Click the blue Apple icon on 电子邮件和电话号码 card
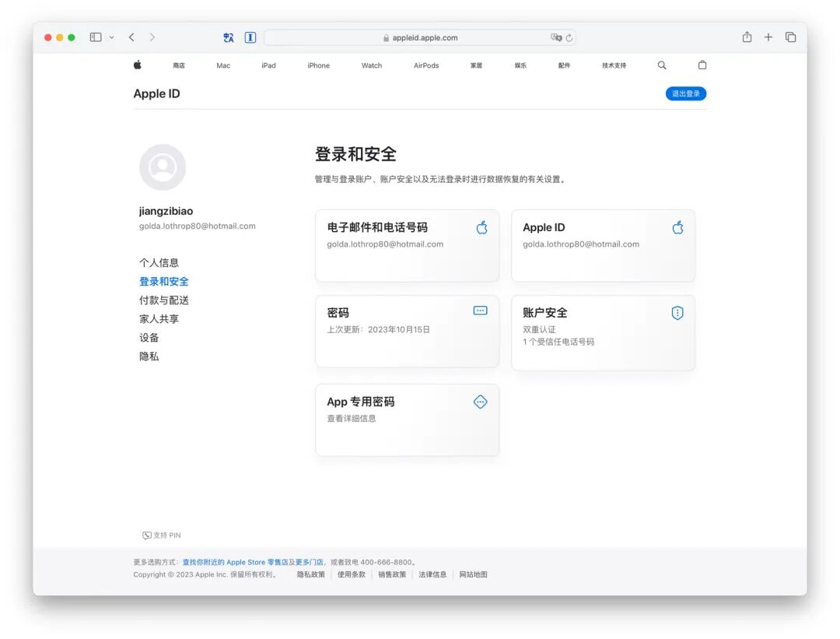The width and height of the screenshot is (840, 639). click(481, 226)
